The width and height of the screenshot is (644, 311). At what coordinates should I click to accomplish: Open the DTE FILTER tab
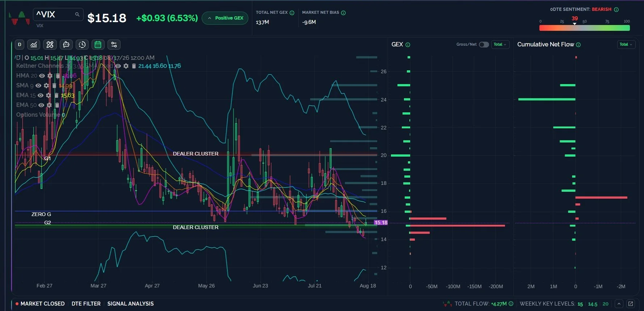(x=86, y=304)
